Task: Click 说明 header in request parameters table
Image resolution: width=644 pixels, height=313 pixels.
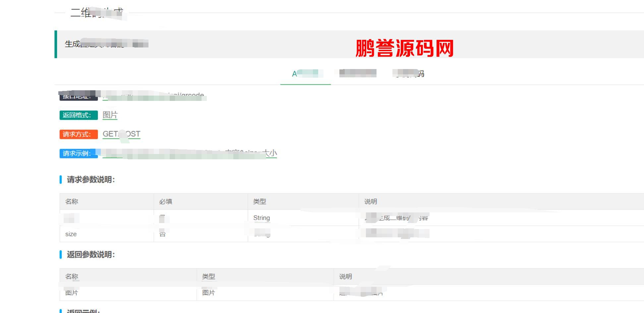Action: (371, 201)
